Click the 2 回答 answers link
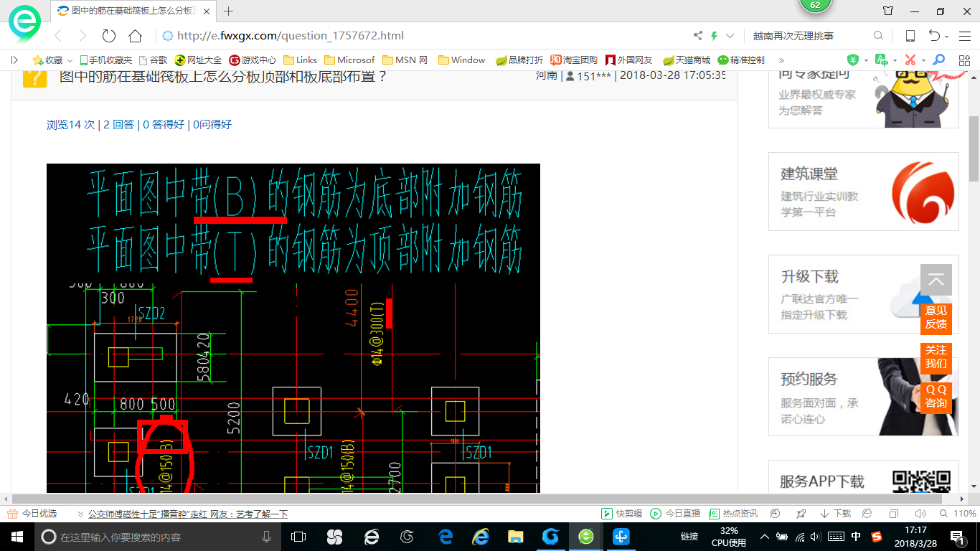Image resolution: width=980 pixels, height=551 pixels. (119, 125)
